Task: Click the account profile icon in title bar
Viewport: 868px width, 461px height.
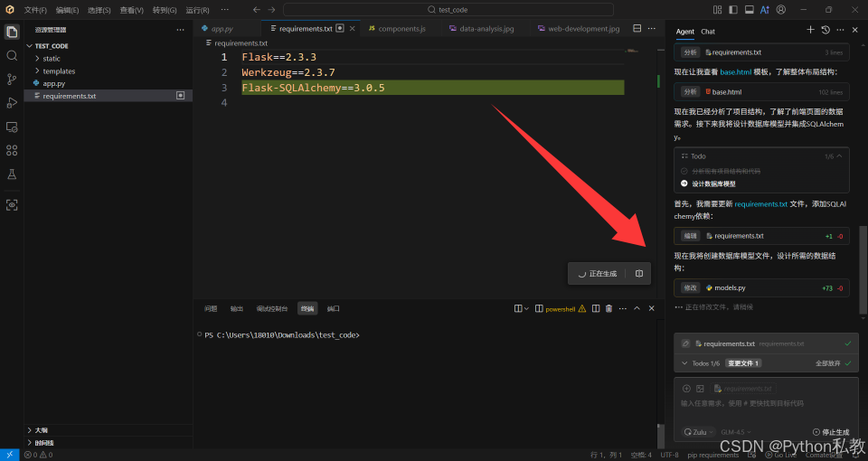Action: (779, 9)
